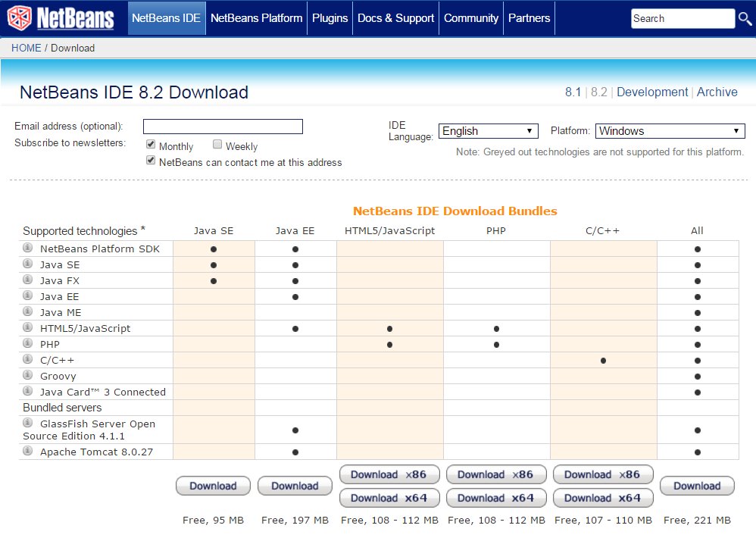
Task: Click 'PHP' column header
Action: 496,230
